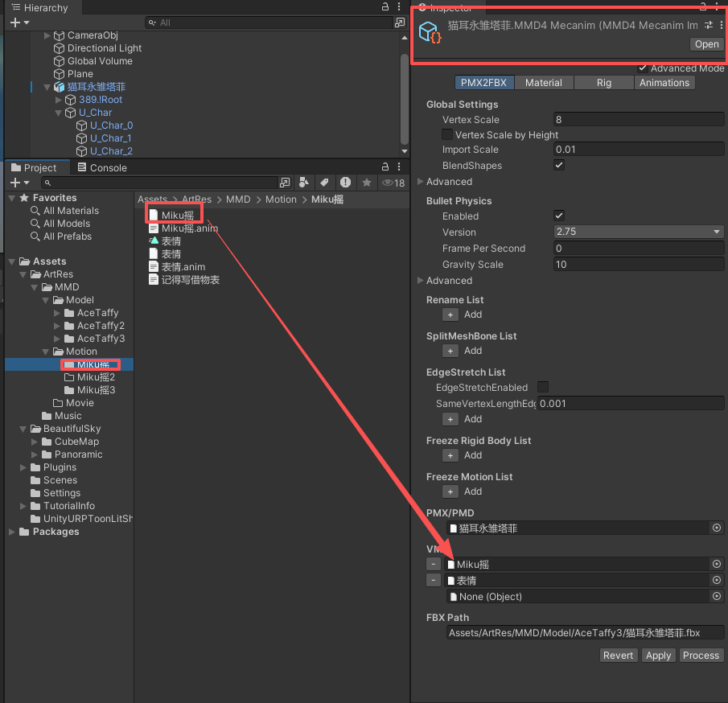The width and height of the screenshot is (728, 703).
Task: Click the Apply button
Action: tap(658, 656)
